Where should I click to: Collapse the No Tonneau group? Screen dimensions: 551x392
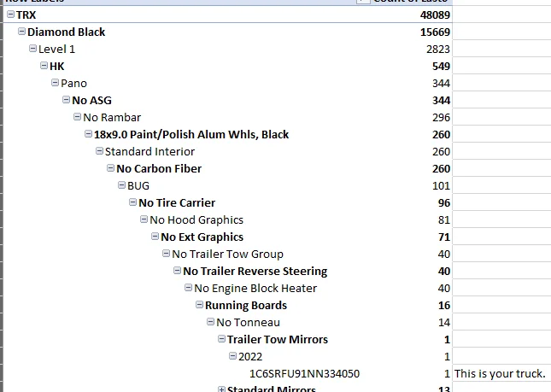coord(210,322)
